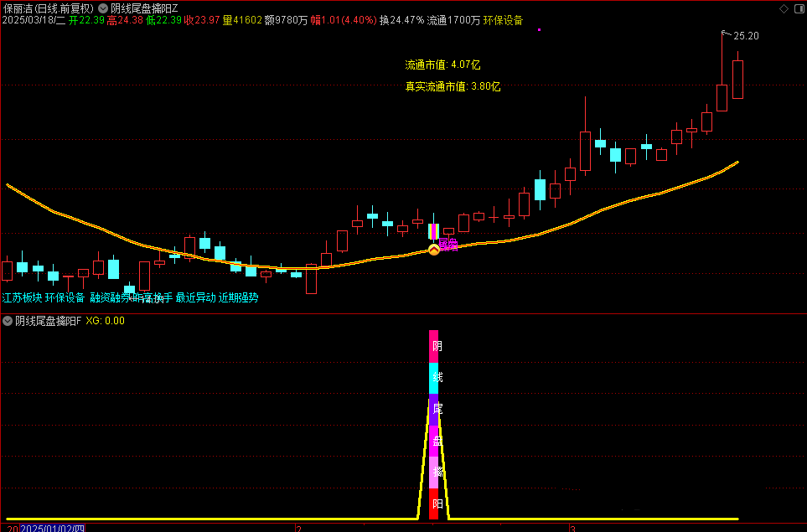Expand the 阴线尾盘擒阳Z main chart indicator dropdown
807x532 pixels.
[103, 8]
